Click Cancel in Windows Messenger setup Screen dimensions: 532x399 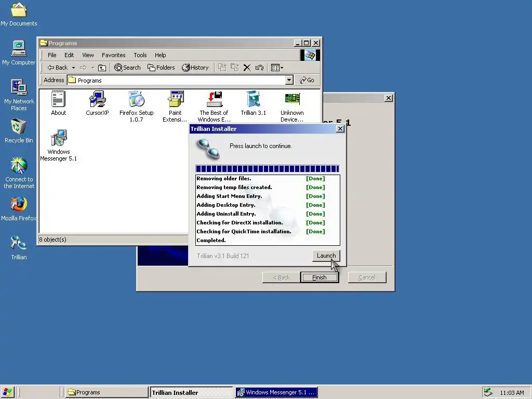pyautogui.click(x=367, y=277)
